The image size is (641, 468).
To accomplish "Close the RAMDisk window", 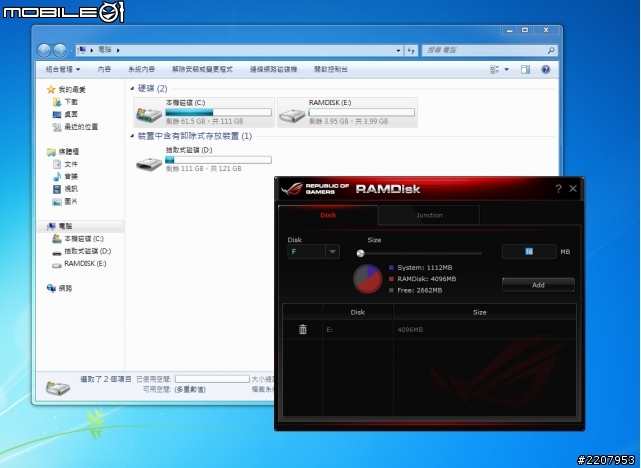I will (x=573, y=188).
